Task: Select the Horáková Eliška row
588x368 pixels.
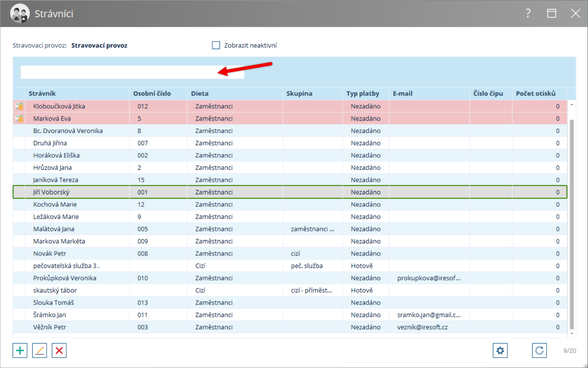Action: pos(290,155)
